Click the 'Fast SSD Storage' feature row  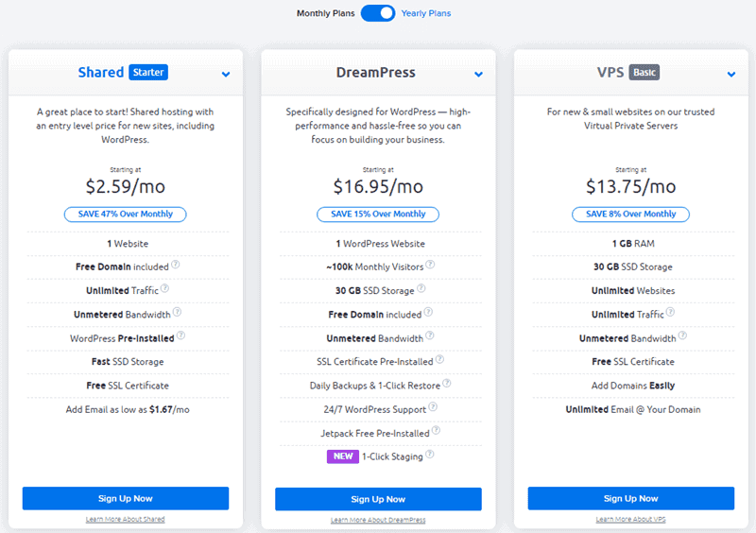click(128, 362)
